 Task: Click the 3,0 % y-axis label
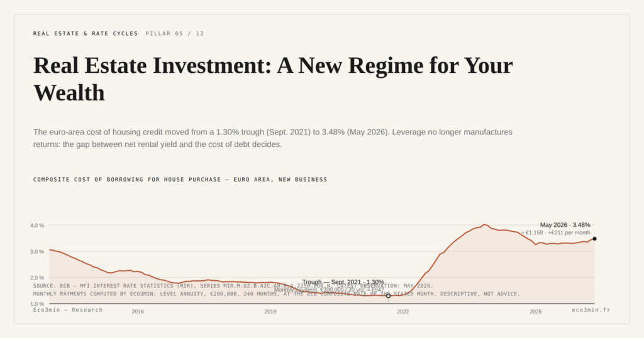pos(37,251)
